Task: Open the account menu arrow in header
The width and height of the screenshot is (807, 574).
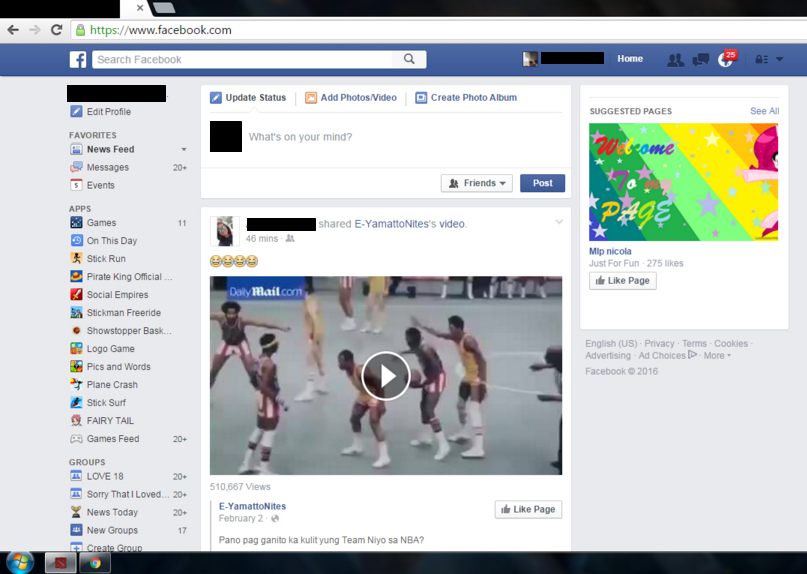Action: point(780,60)
